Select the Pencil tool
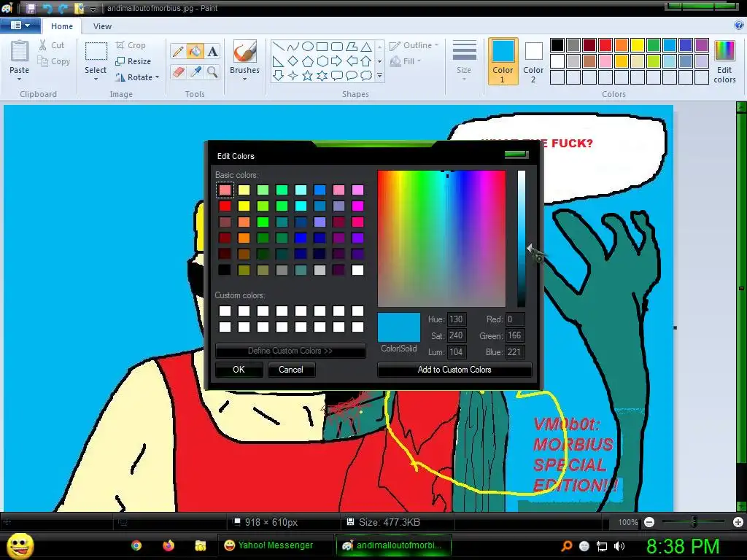Image resolution: width=747 pixels, height=560 pixels. [178, 51]
